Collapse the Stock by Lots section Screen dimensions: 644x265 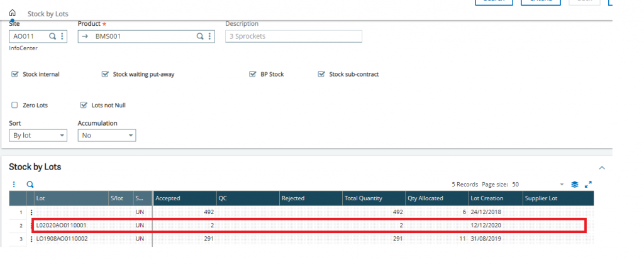coord(602,168)
